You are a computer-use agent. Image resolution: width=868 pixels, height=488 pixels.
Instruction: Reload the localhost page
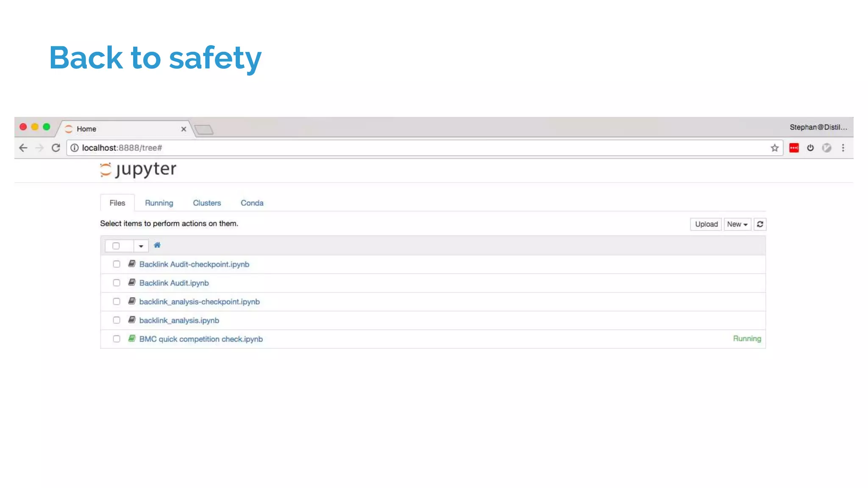56,148
